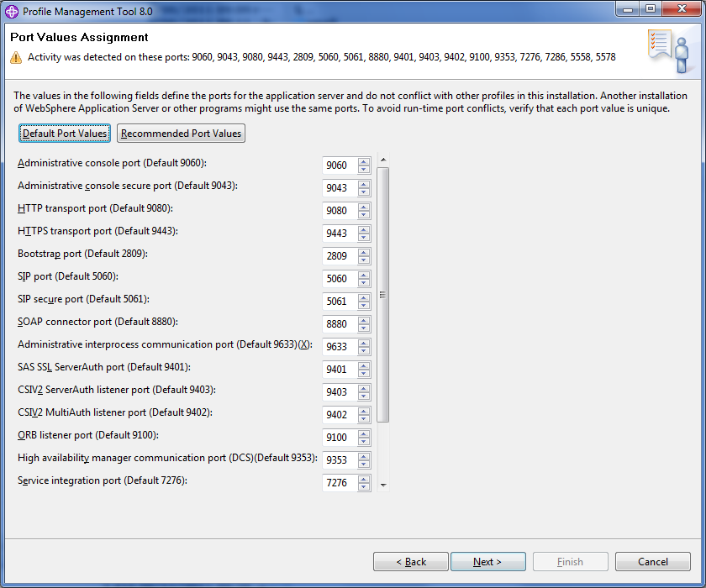Decrease ORB listener port value

tap(364, 441)
